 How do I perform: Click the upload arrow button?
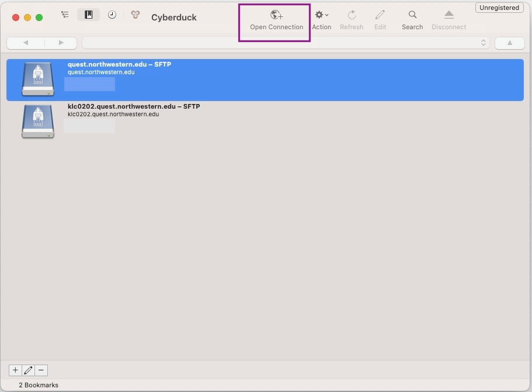click(509, 42)
